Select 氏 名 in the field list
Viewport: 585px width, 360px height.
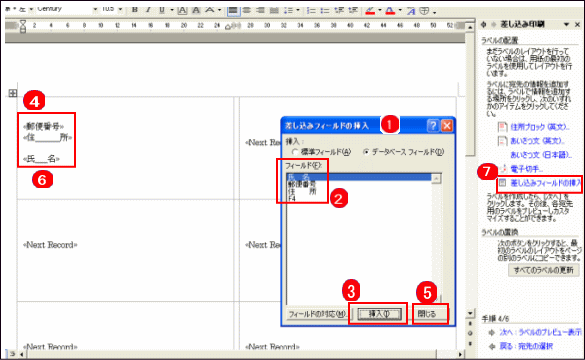pyautogui.click(x=359, y=177)
